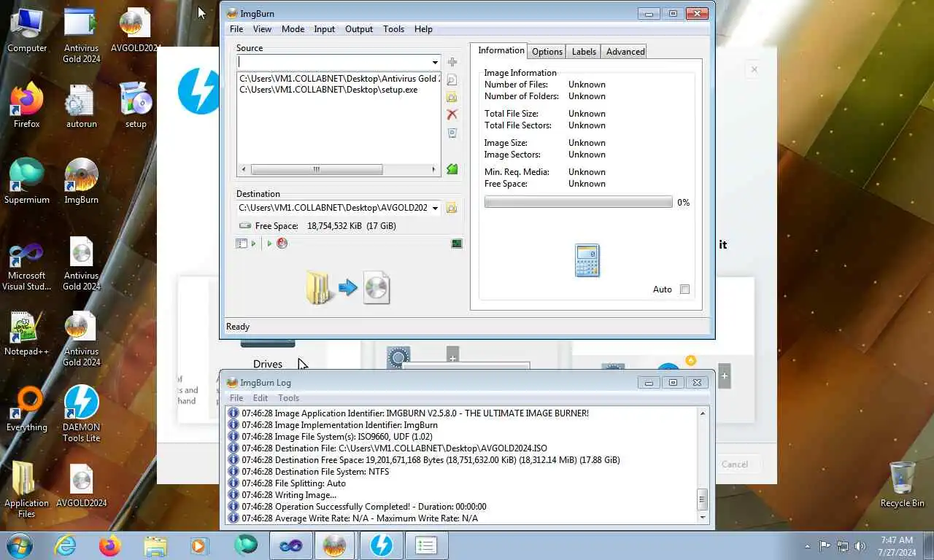Click the Source list scroll right arrow
934x560 pixels.
pos(434,169)
